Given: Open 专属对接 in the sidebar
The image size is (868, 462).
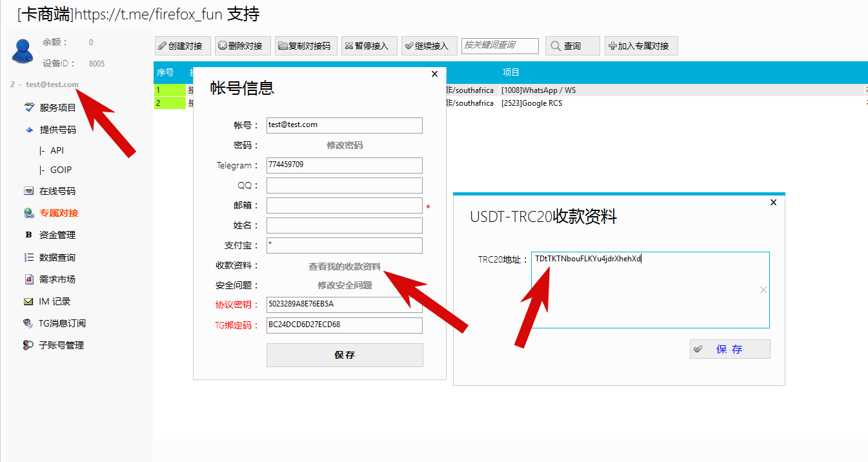Looking at the screenshot, I should pyautogui.click(x=59, y=213).
